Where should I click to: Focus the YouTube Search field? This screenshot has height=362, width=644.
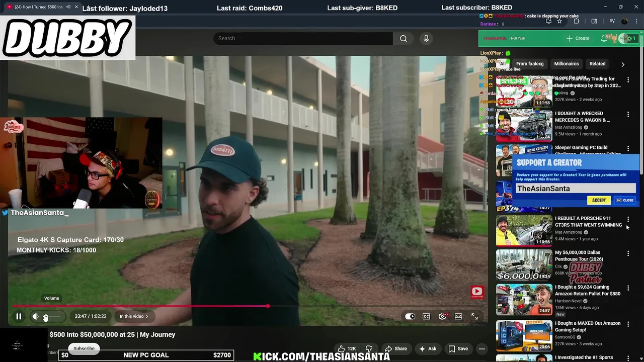[303, 38]
